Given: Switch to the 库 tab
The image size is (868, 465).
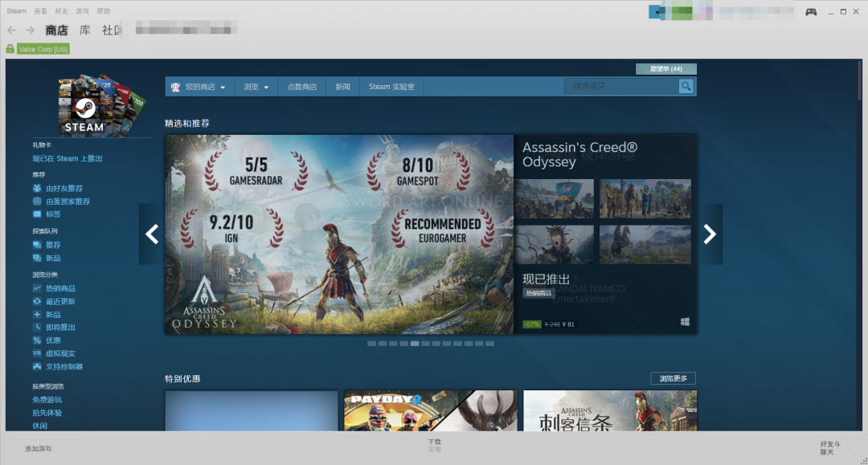Looking at the screenshot, I should pos(84,31).
